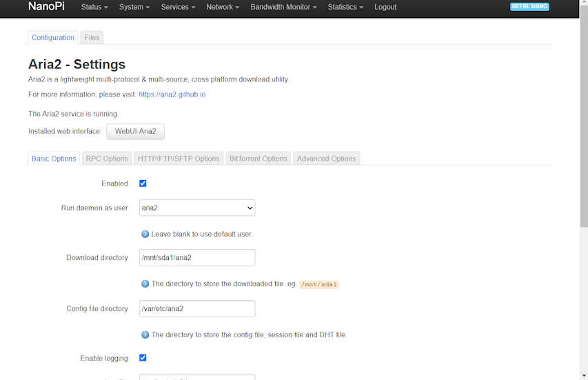
Task: Click the help icon beside config file hint
Action: tap(145, 335)
